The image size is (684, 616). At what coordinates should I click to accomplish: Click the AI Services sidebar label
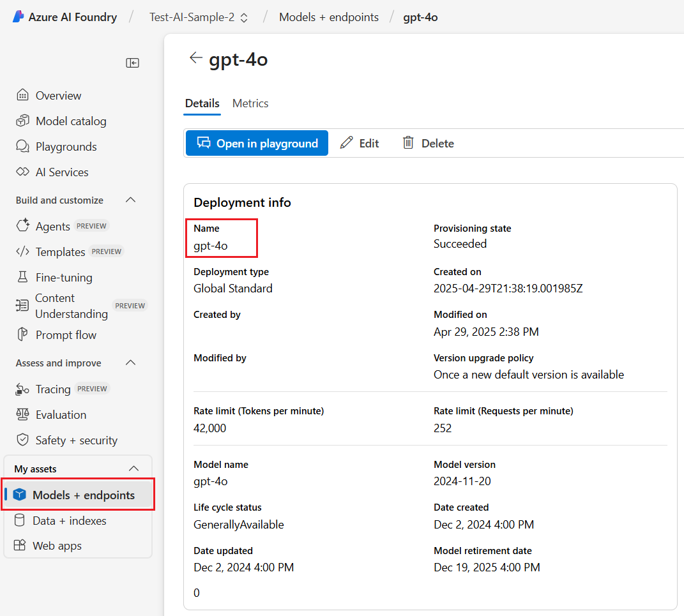click(x=62, y=172)
